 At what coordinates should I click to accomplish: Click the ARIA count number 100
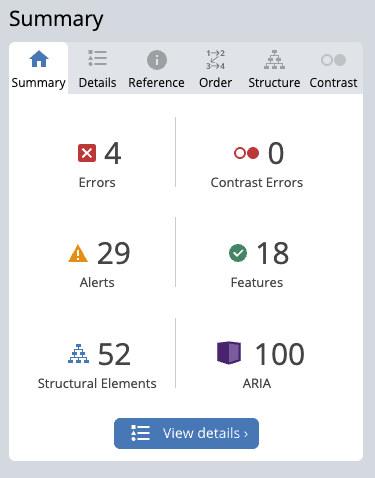coord(279,354)
